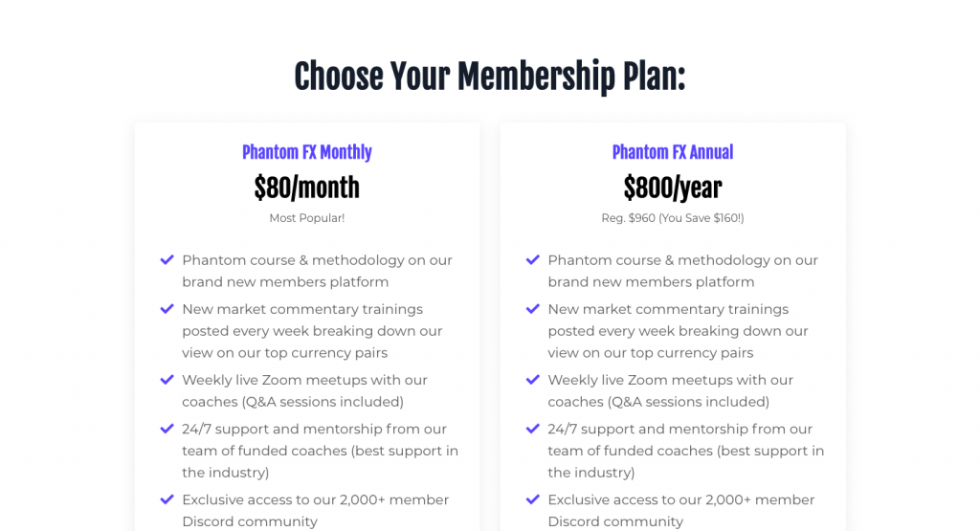The image size is (980, 531).
Task: Click the checkmark beside Annual Phantom course feature
Action: tap(532, 260)
